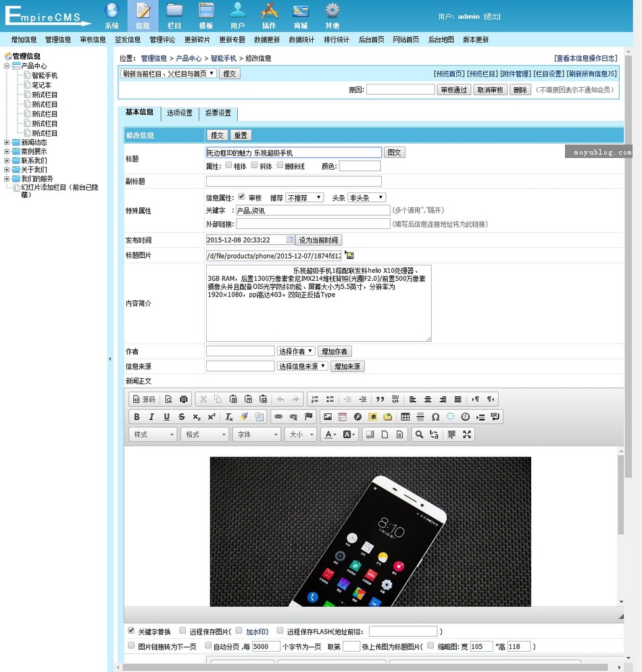
Task: Enable 远程保存图片 checkbox
Action: tap(182, 630)
